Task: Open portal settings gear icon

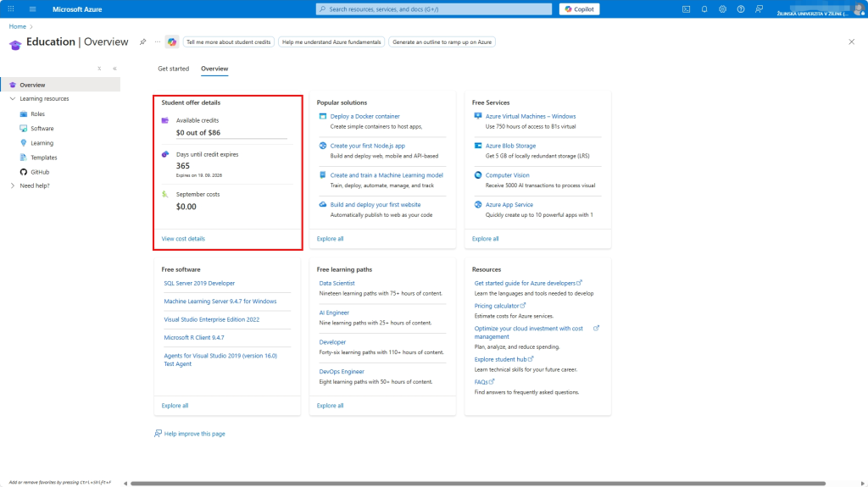Action: coord(723,9)
